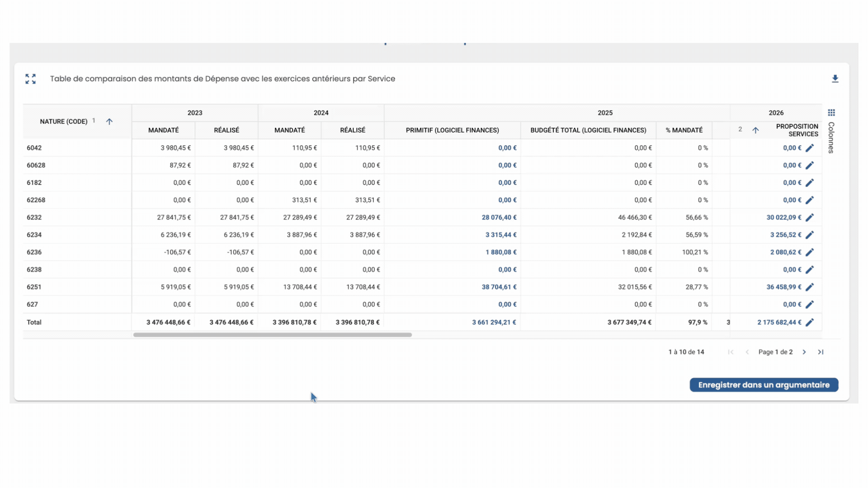
Task: Edit proposition for row 6251
Action: click(x=810, y=287)
